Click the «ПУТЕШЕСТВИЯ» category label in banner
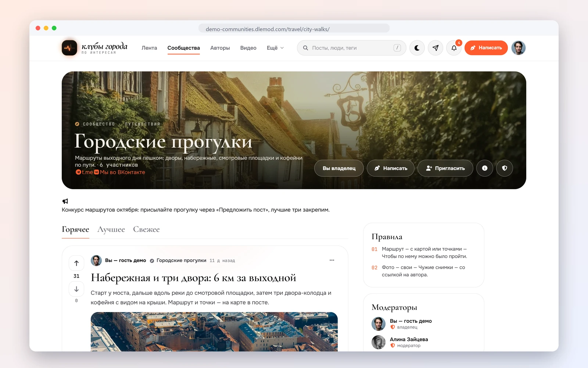588x368 pixels. (x=143, y=124)
